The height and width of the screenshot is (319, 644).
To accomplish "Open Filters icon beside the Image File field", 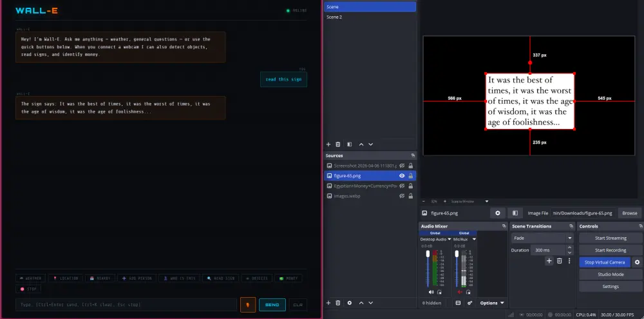I will [515, 213].
